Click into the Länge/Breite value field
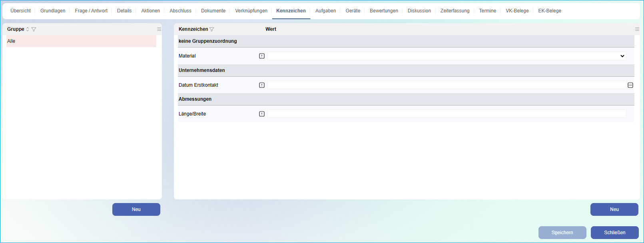The height and width of the screenshot is (243, 644). [x=446, y=114]
